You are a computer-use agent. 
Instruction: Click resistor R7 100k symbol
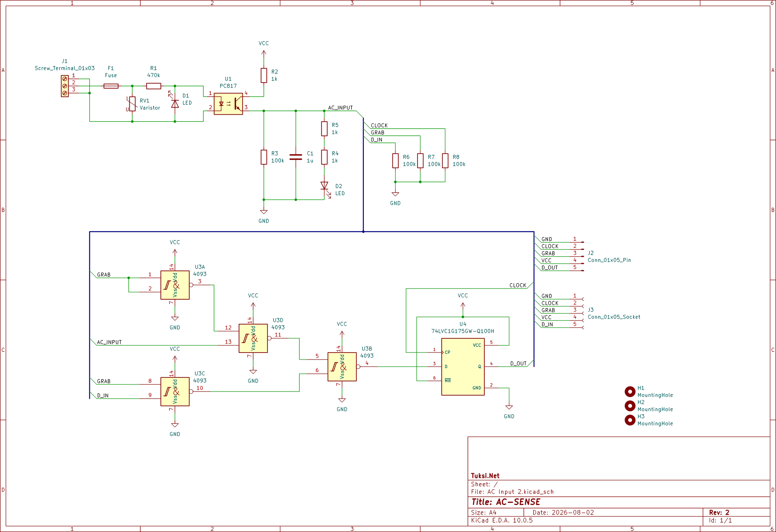coord(420,161)
